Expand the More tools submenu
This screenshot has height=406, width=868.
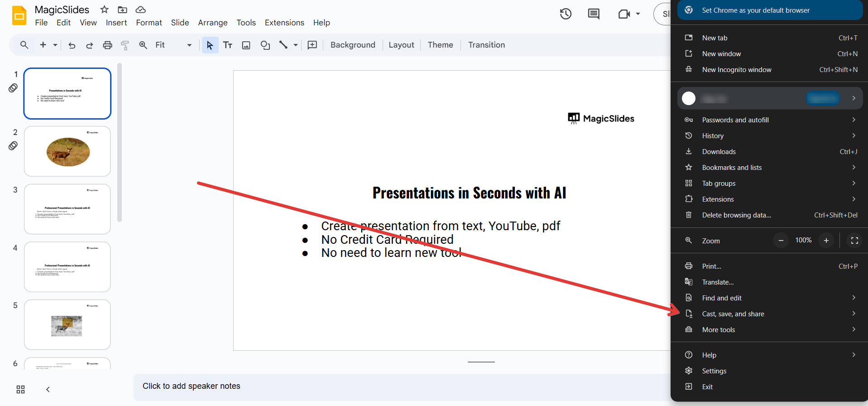tap(770, 330)
